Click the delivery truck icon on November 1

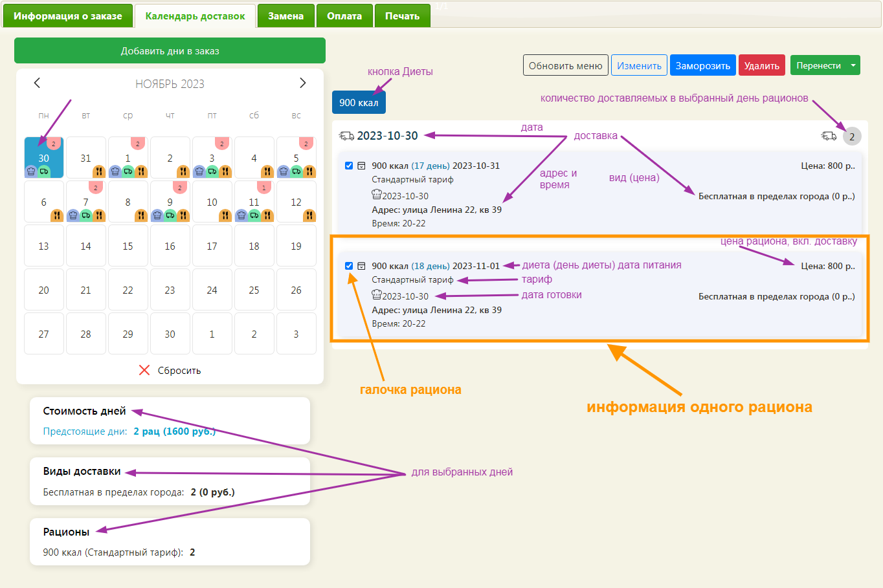pyautogui.click(x=128, y=171)
